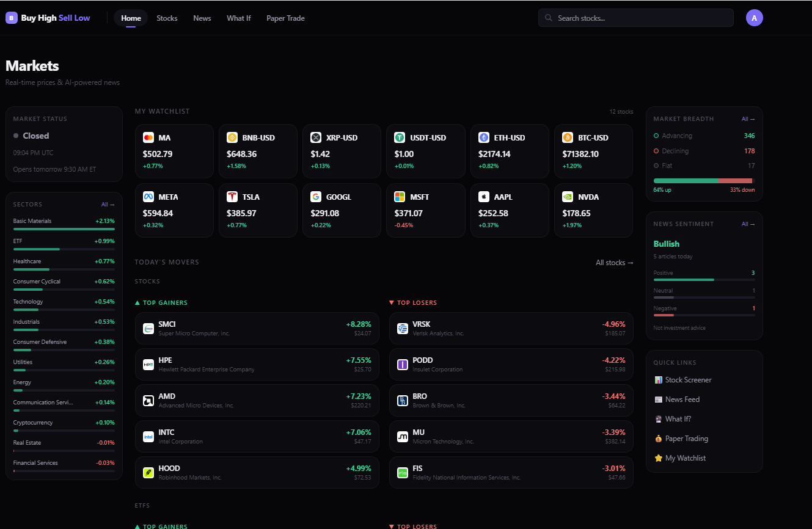Open Stock Screener quick link
812x529 pixels.
pos(682,380)
